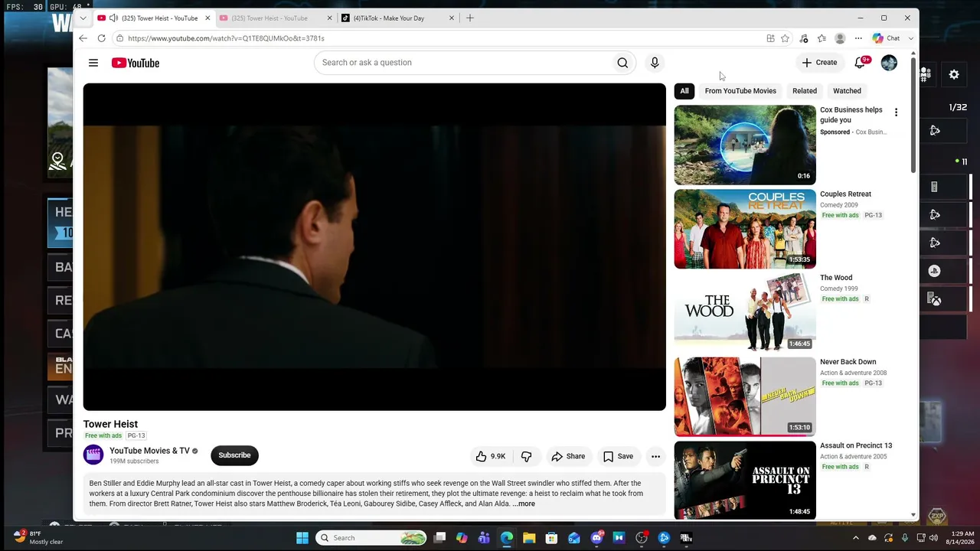The height and width of the screenshot is (551, 980).
Task: Dislike the Tower Heist video
Action: [x=526, y=456]
